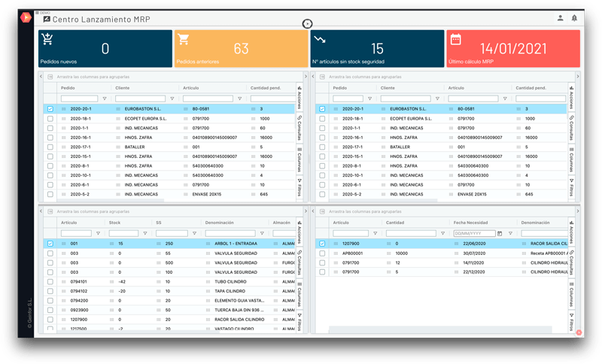This screenshot has width=602, height=364.
Task: Click the circular arrow button at top center
Action: pyautogui.click(x=307, y=24)
